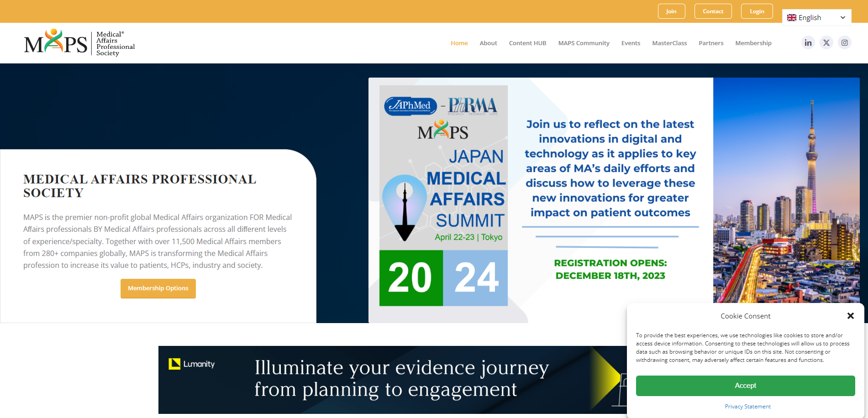Click the MAPS logo in the header

point(79,43)
